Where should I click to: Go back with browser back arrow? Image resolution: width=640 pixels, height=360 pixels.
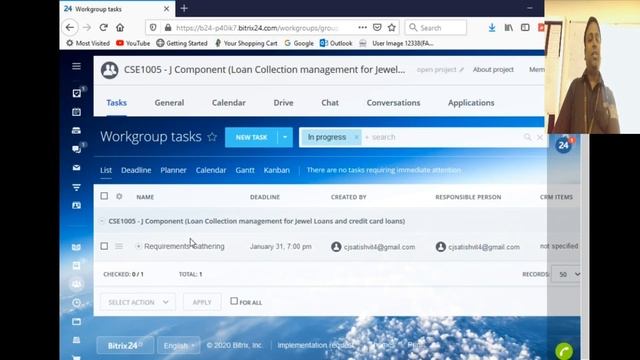(x=70, y=27)
